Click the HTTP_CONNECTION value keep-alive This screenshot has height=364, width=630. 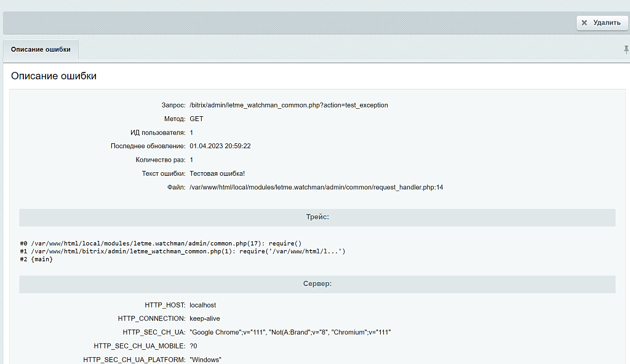click(204, 318)
